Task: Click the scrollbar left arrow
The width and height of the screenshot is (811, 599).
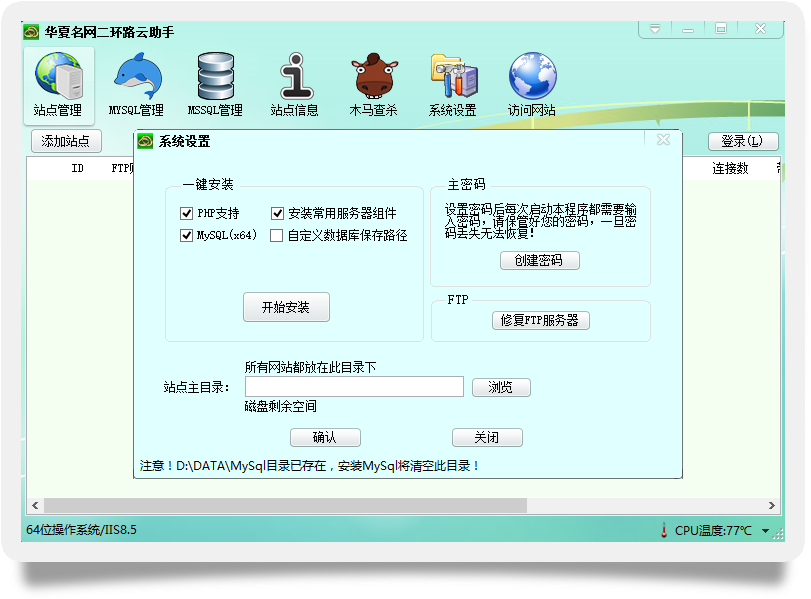Action: 35,505
